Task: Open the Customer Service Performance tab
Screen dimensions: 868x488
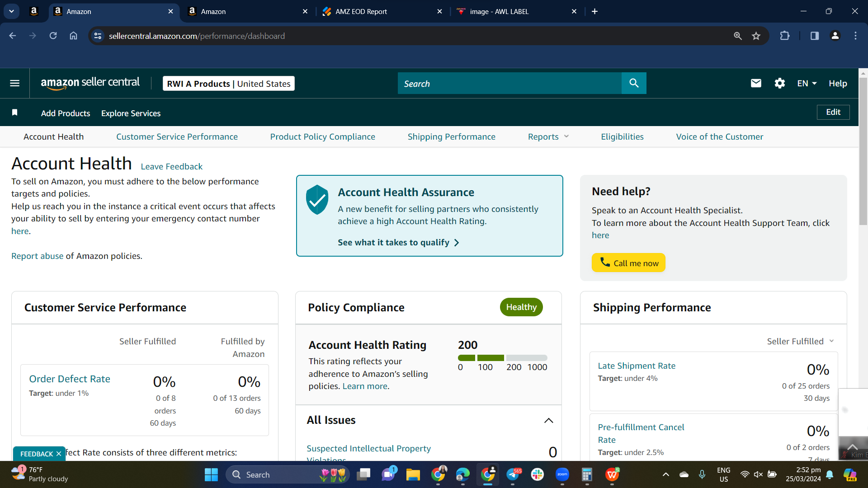Action: coord(177,136)
